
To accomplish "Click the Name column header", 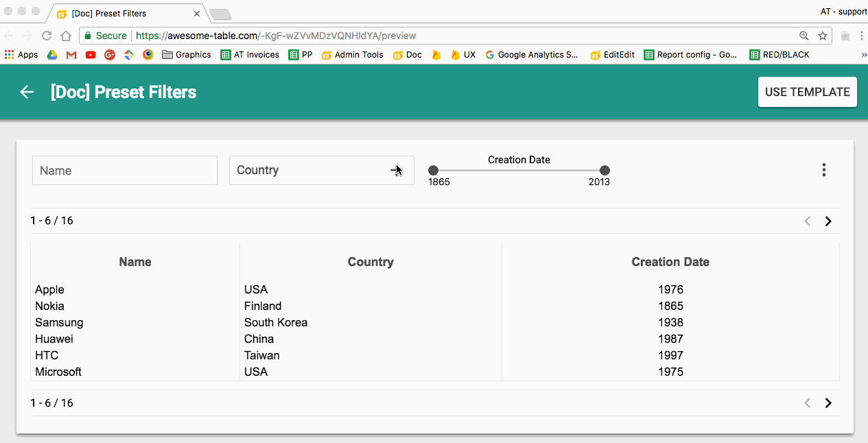I will (x=135, y=262).
